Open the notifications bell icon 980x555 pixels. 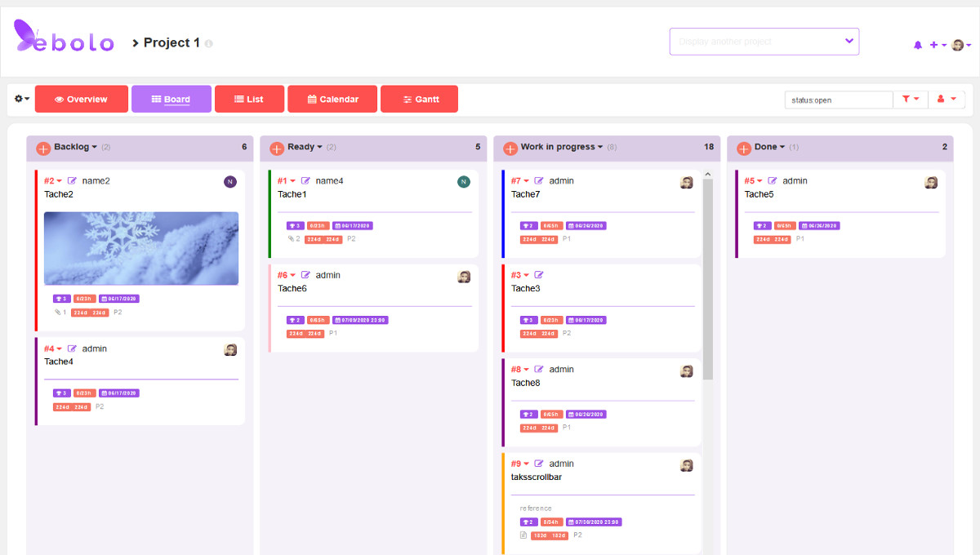point(917,45)
